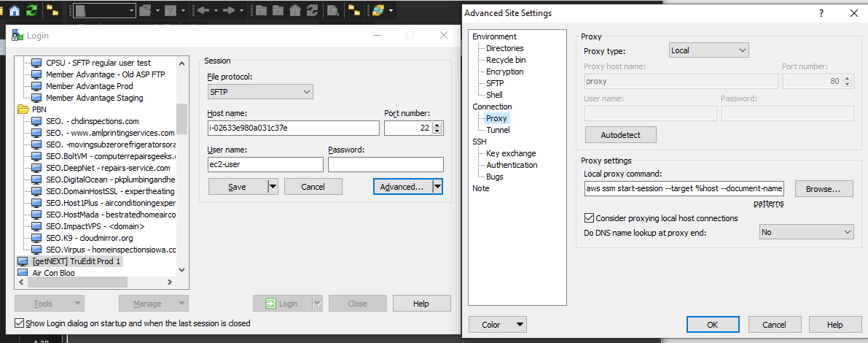The image size is (868, 343).
Task: Open the File protocol dropdown
Action: (x=260, y=92)
